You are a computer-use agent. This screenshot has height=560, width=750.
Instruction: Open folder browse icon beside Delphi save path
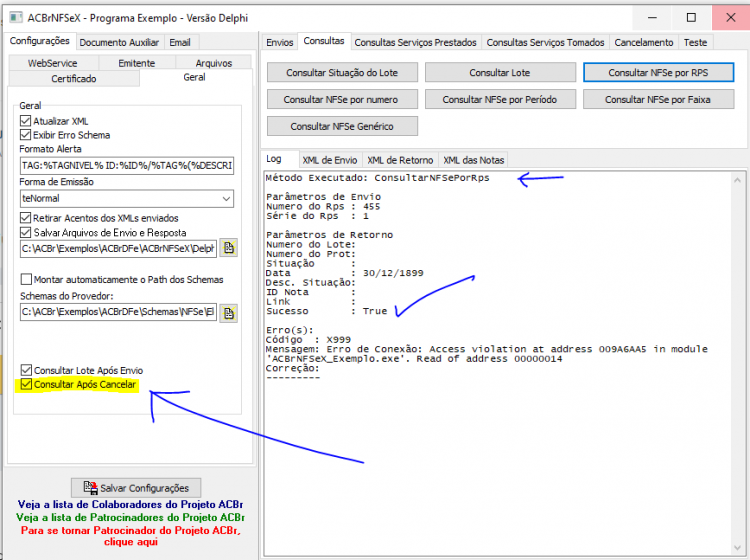point(229,248)
